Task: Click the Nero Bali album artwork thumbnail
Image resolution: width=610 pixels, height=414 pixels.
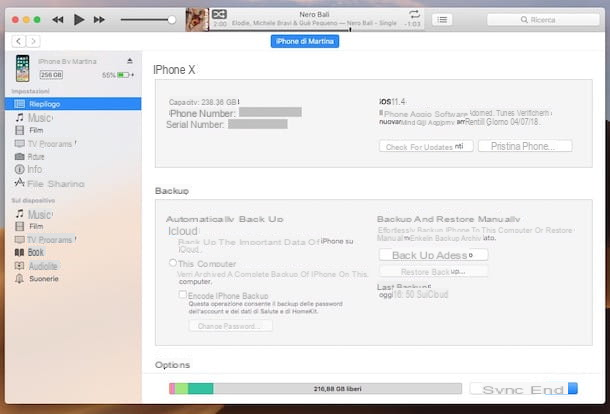Action: click(197, 19)
